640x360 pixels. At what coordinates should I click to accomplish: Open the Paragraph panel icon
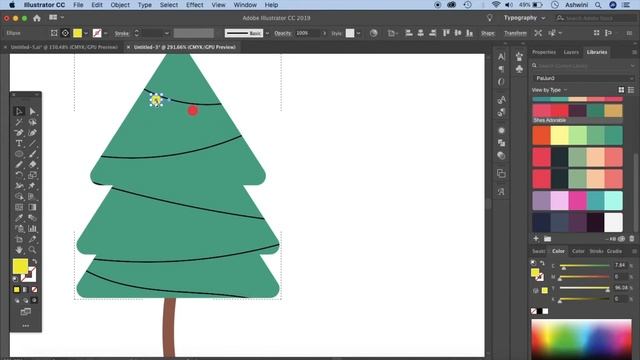(501, 69)
